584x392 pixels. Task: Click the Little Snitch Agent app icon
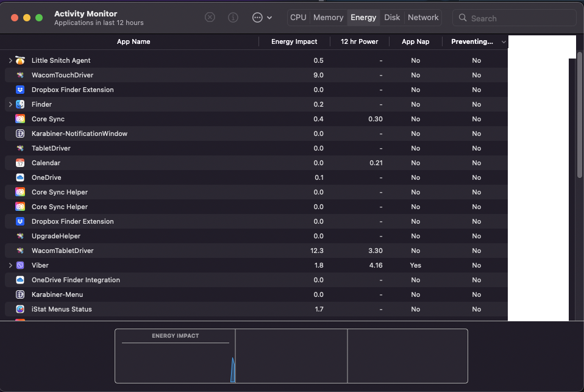pos(20,60)
